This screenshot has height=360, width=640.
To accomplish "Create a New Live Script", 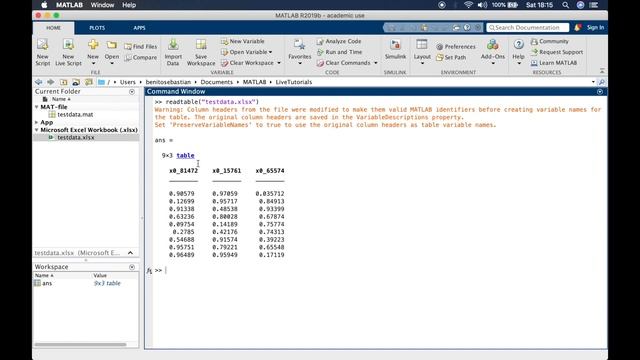I will tap(68, 52).
